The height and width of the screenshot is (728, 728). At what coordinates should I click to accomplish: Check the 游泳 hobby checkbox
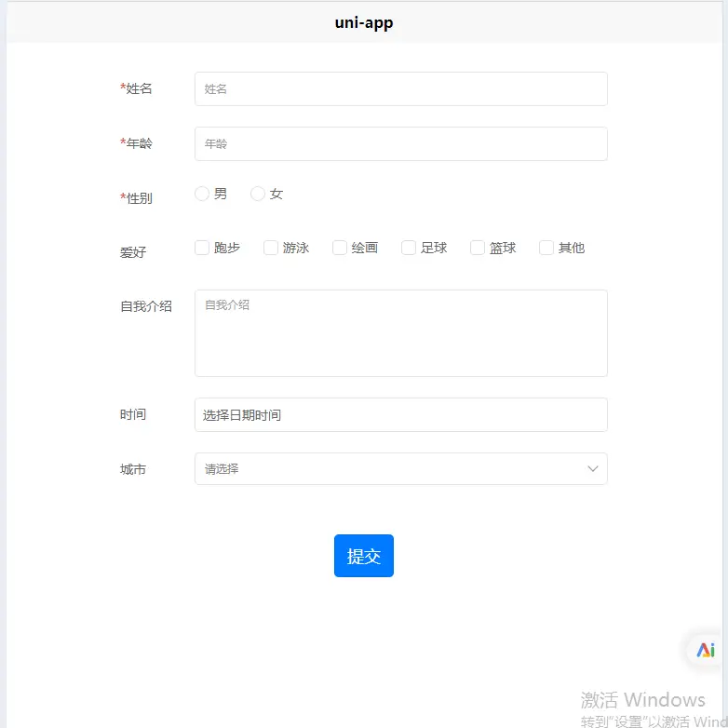[x=271, y=248]
